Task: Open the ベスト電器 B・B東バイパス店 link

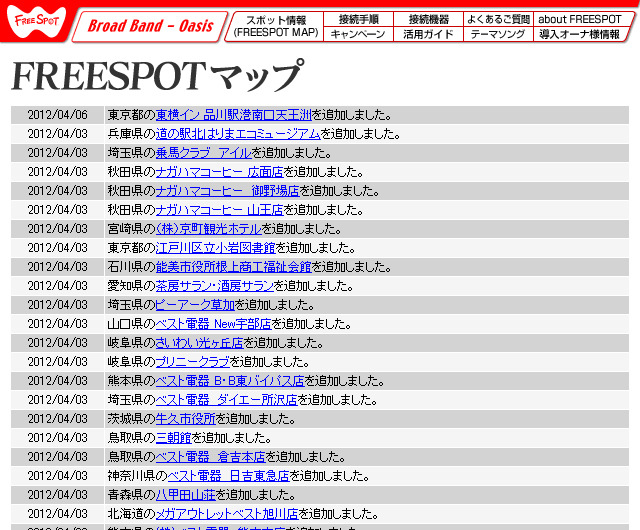Action: pos(230,381)
